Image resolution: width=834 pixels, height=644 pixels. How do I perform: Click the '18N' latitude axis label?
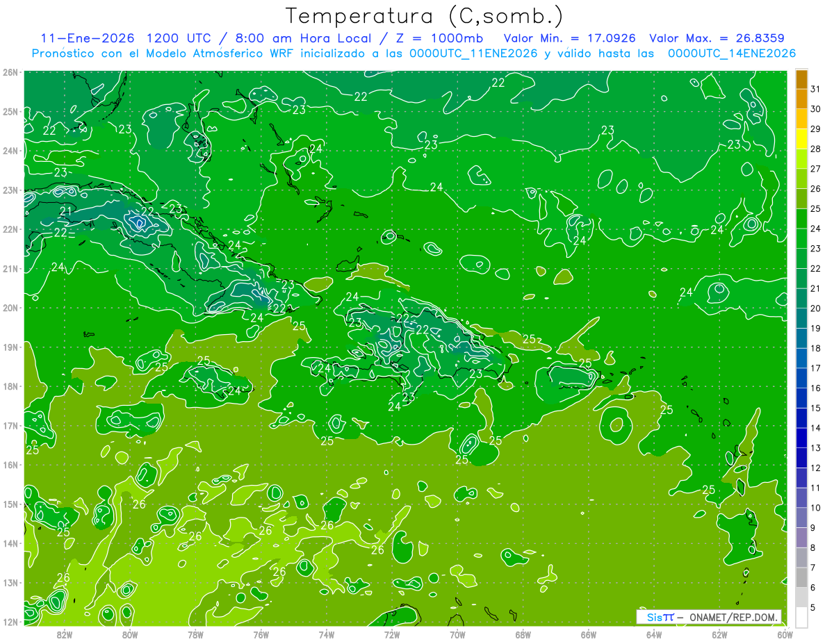coord(10,386)
